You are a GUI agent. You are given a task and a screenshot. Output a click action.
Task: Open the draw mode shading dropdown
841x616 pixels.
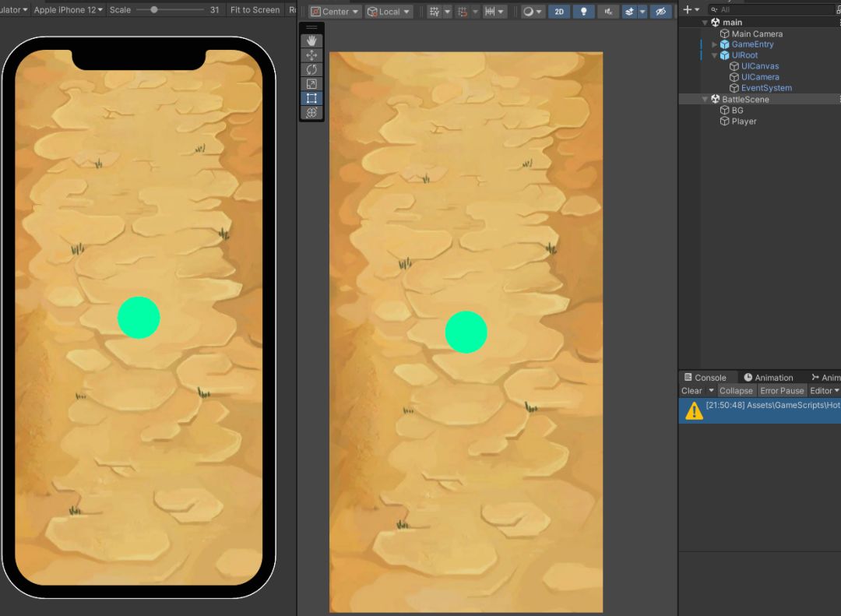532,11
